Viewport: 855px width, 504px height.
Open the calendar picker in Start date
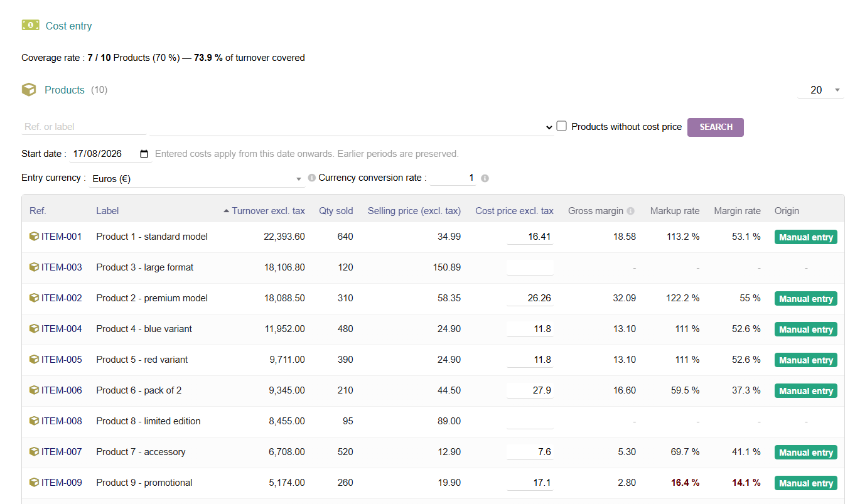coord(144,154)
